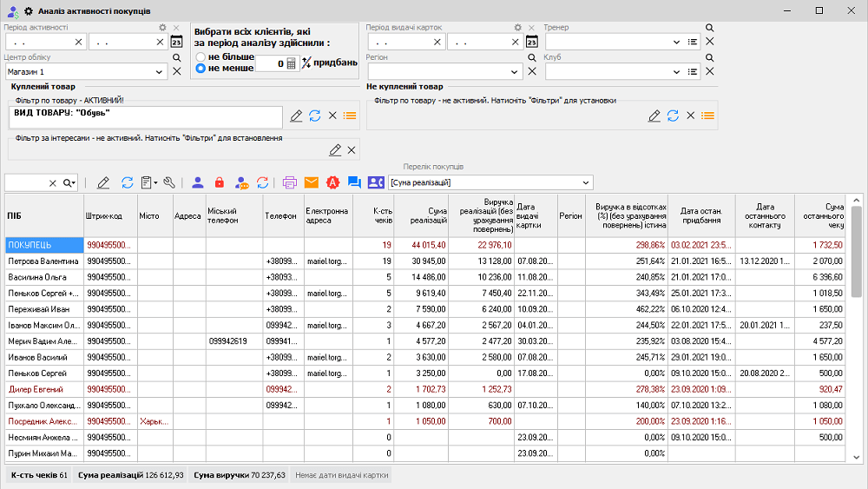Viewport: 868px width, 489px height.
Task: Click orange filter list icon for Куплений товар
Action: point(350,116)
